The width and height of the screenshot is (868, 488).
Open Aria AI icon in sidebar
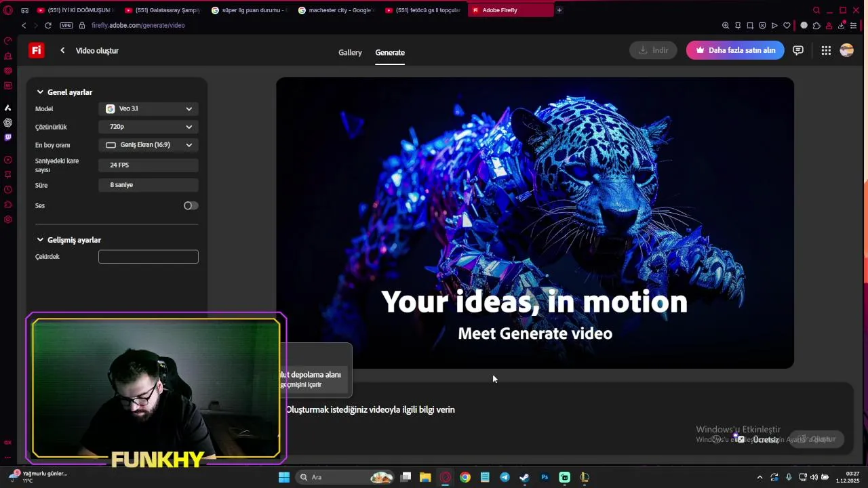tap(8, 108)
